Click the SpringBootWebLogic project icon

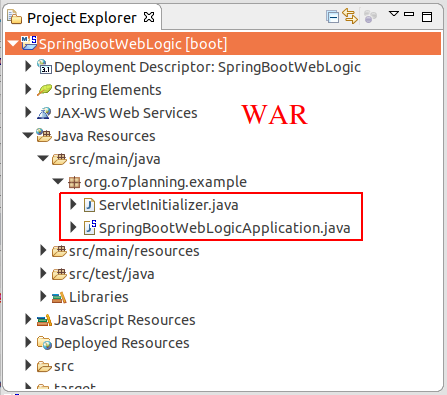coord(29,43)
